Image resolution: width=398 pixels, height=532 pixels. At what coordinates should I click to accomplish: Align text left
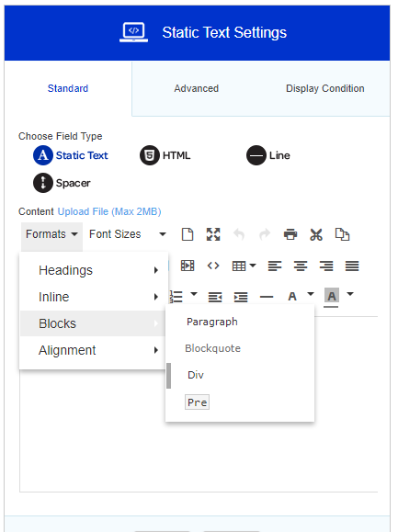click(275, 266)
